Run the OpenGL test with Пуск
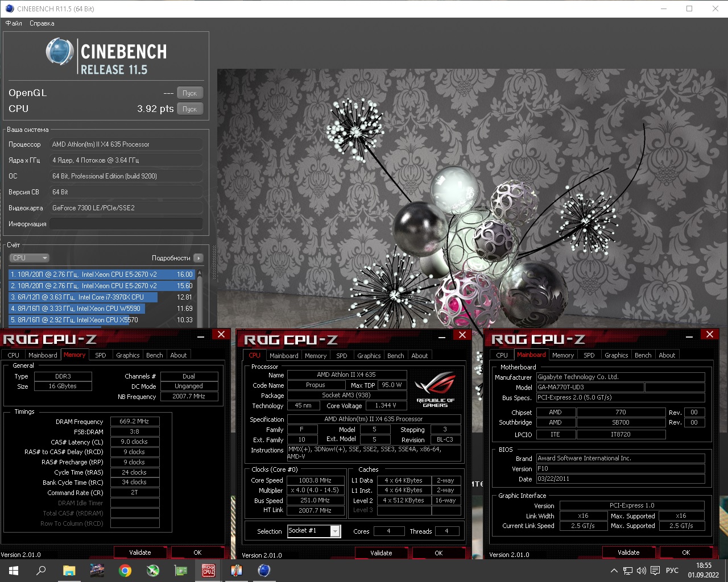 [x=190, y=93]
